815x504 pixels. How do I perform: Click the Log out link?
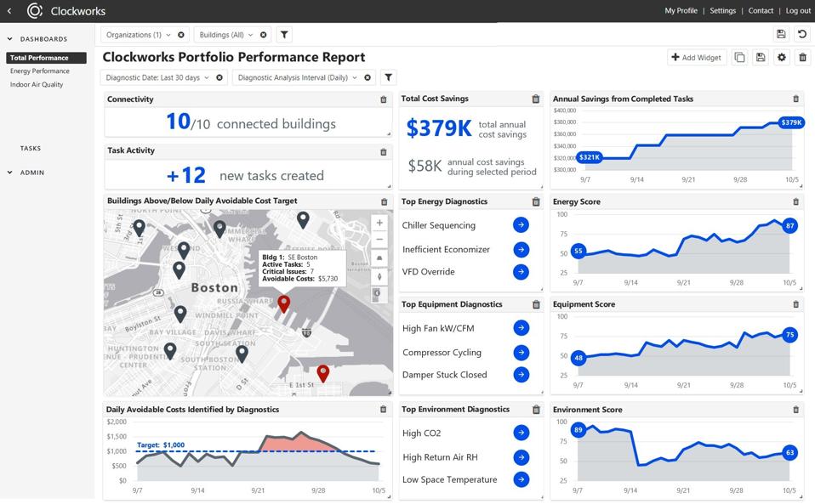[796, 11]
